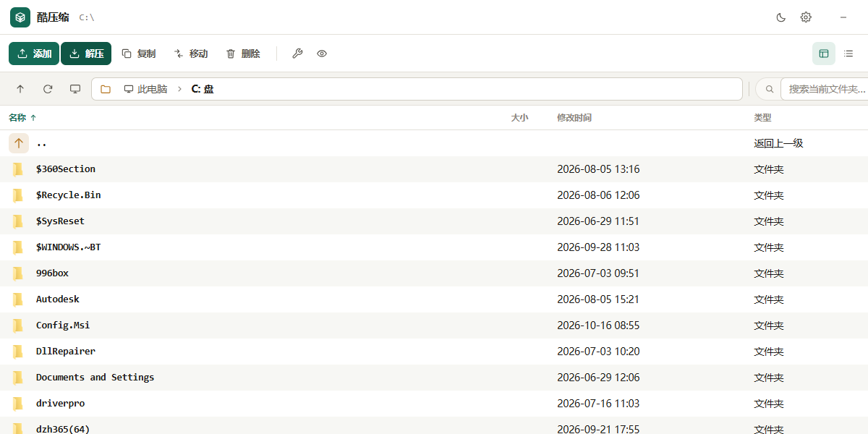This screenshot has height=434, width=868.
Task: Go up one level with the arrow icon
Action: 20,89
